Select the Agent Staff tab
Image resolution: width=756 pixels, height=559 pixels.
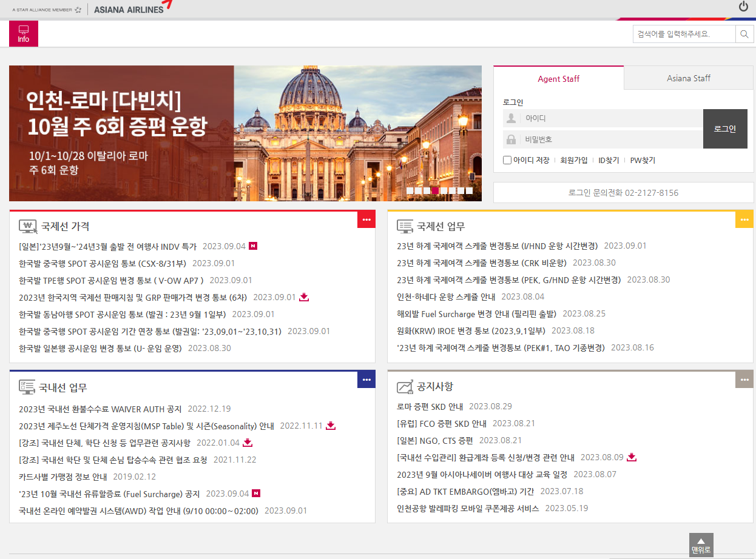558,78
